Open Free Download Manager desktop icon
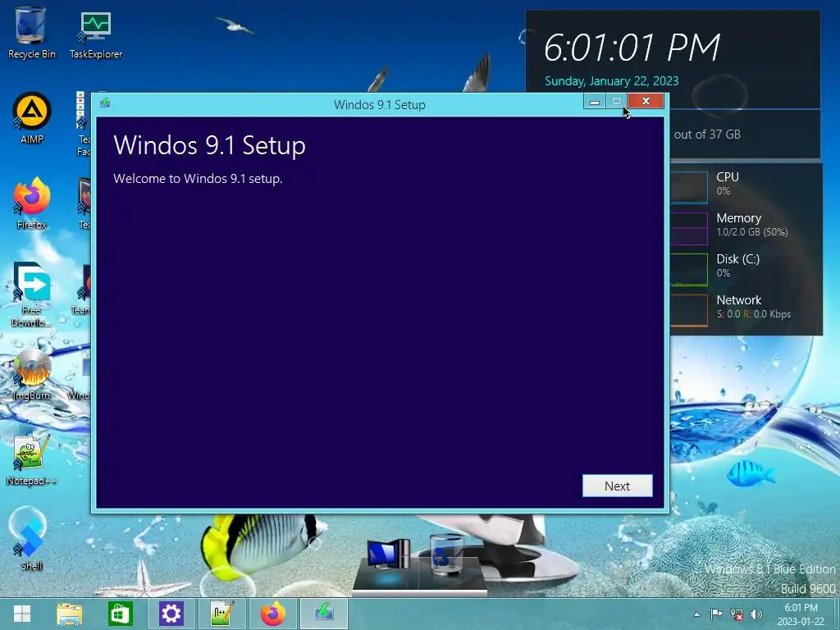 point(32,294)
